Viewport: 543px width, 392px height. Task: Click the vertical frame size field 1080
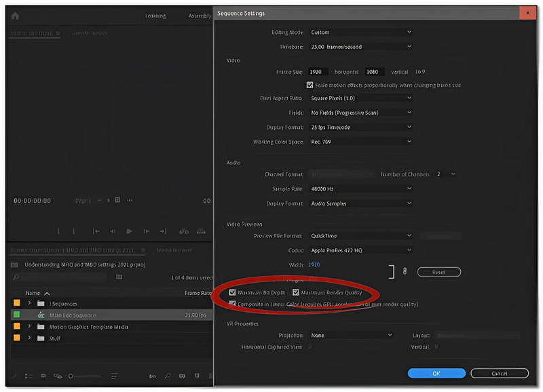(x=375, y=72)
